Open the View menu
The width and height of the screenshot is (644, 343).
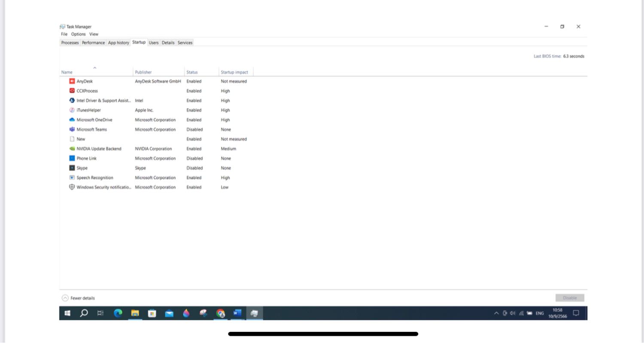coord(94,34)
